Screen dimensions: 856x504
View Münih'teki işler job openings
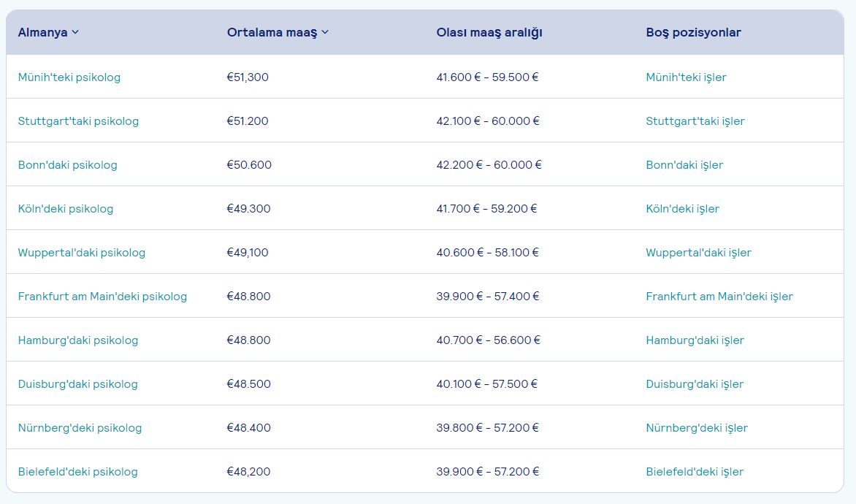coord(686,77)
